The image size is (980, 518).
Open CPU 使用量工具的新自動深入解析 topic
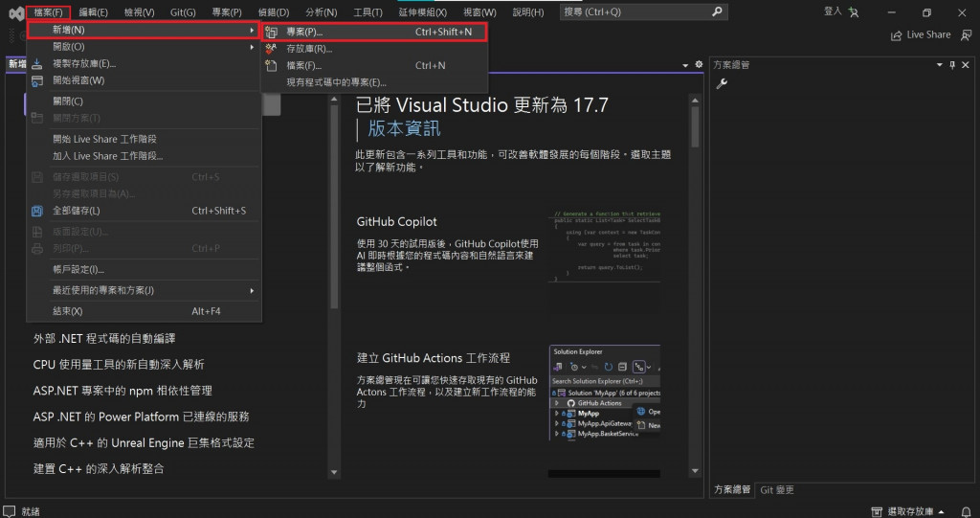tap(119, 365)
